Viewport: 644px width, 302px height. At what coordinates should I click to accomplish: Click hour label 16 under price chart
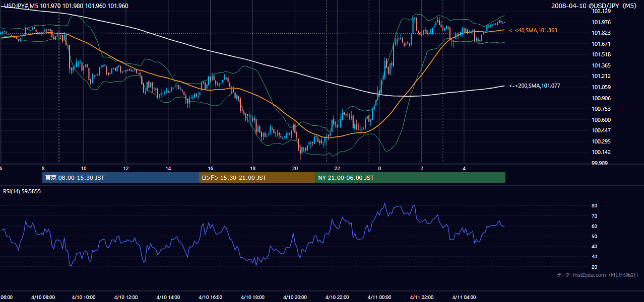(211, 169)
